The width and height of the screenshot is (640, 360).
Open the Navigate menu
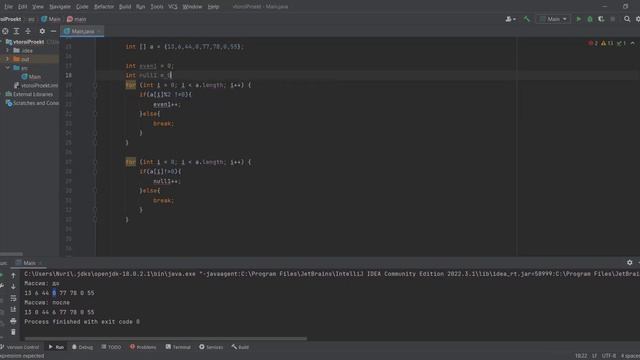pos(60,7)
